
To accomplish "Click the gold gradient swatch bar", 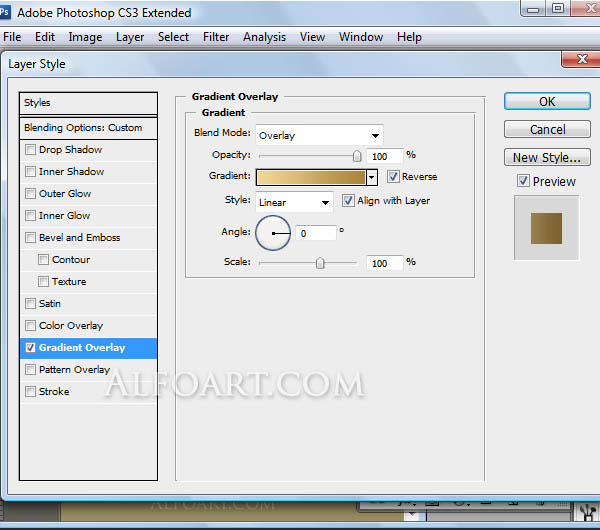I will (x=311, y=177).
